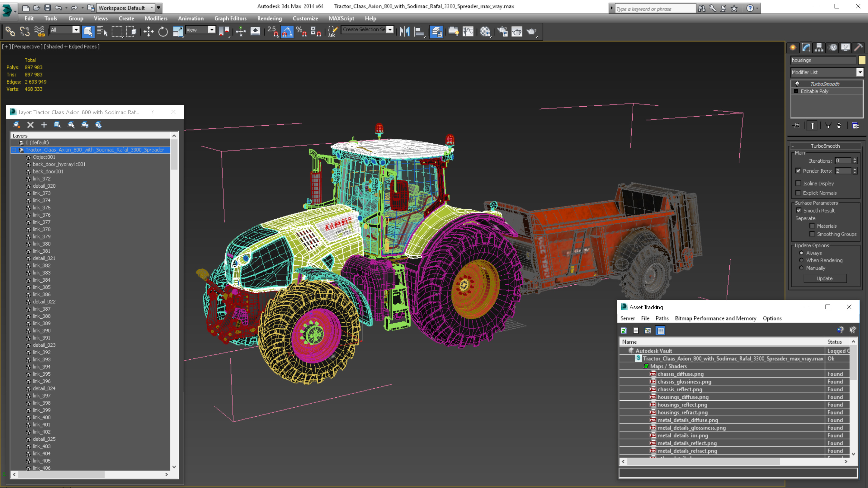868x488 pixels.
Task: Open Render Setup icon
Action: pos(502,31)
